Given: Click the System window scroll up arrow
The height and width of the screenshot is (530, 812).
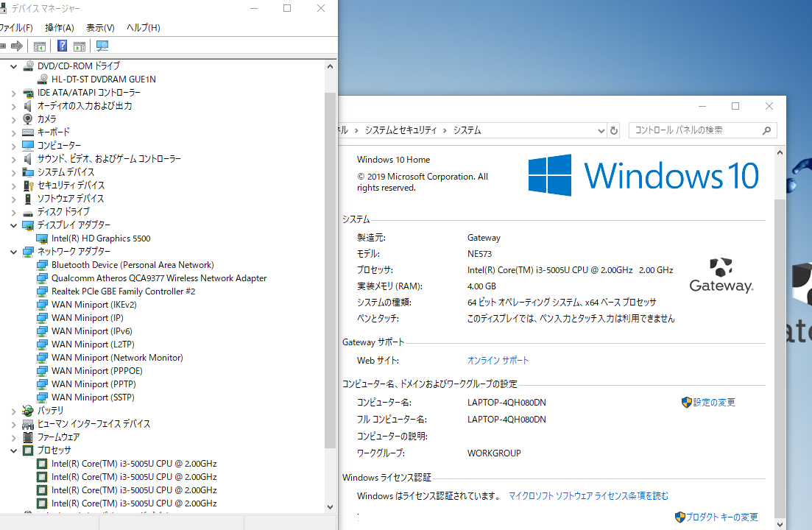Looking at the screenshot, I should point(780,152).
